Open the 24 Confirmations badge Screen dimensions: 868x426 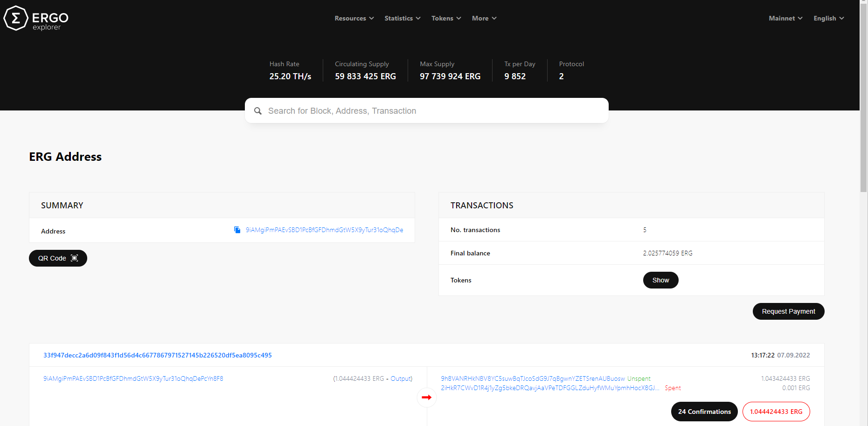[x=704, y=412]
